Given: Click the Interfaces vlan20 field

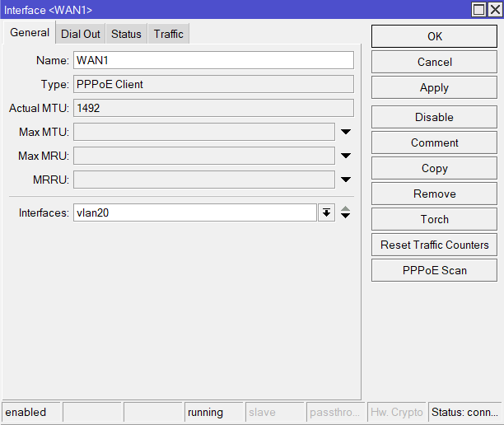Looking at the screenshot, I should click(x=194, y=212).
